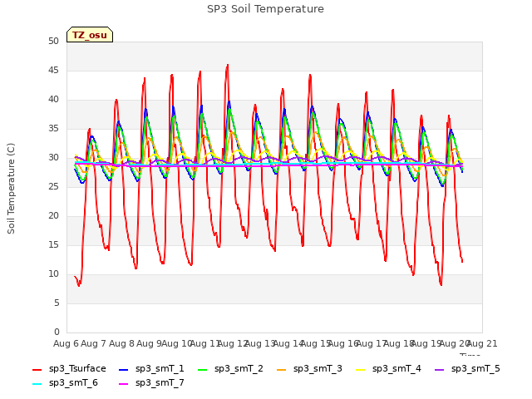Click the sp3_smT_6 legend label
This screenshot has width=532, height=399.
coord(73,382)
